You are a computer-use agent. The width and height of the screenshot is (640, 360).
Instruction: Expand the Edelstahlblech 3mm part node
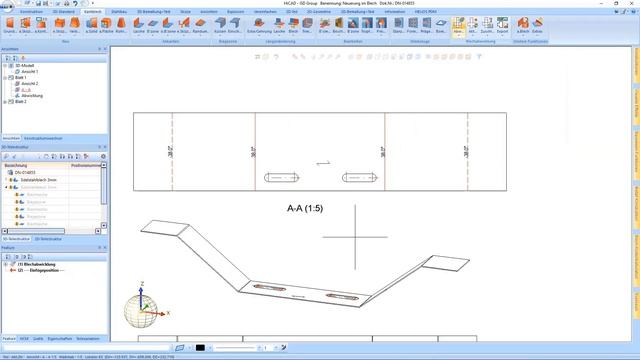(x=7, y=180)
